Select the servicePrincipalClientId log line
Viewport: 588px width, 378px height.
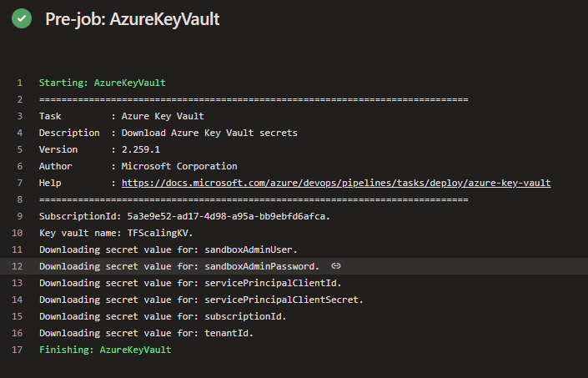click(190, 283)
